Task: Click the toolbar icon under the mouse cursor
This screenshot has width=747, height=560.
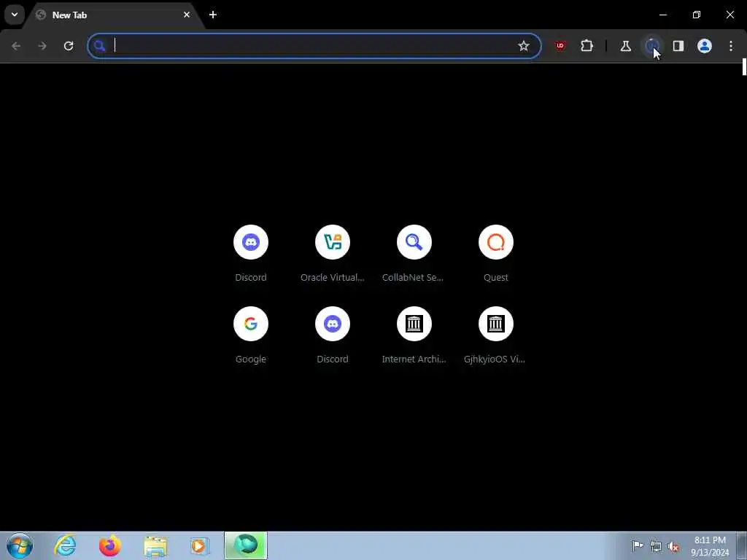Action: (x=652, y=46)
